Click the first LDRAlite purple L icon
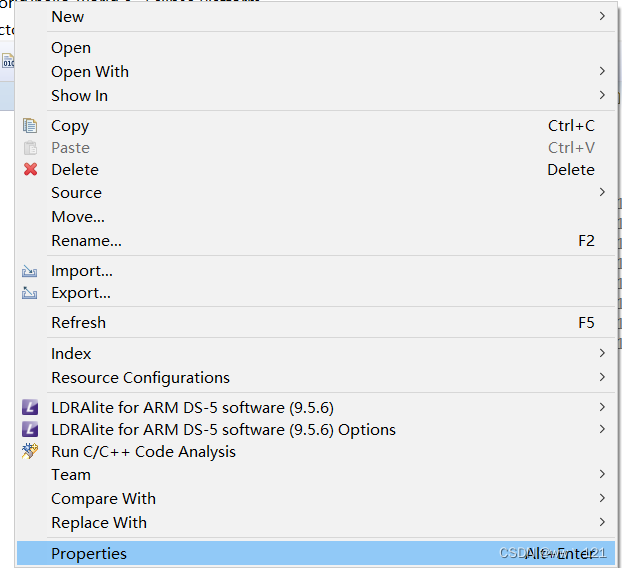Image resolution: width=622 pixels, height=568 pixels. (30, 408)
